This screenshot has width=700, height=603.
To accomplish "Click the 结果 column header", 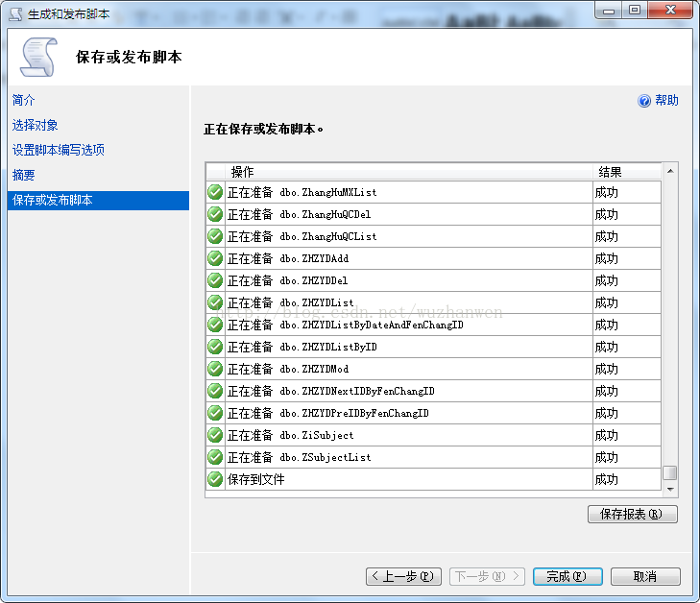I will point(627,172).
